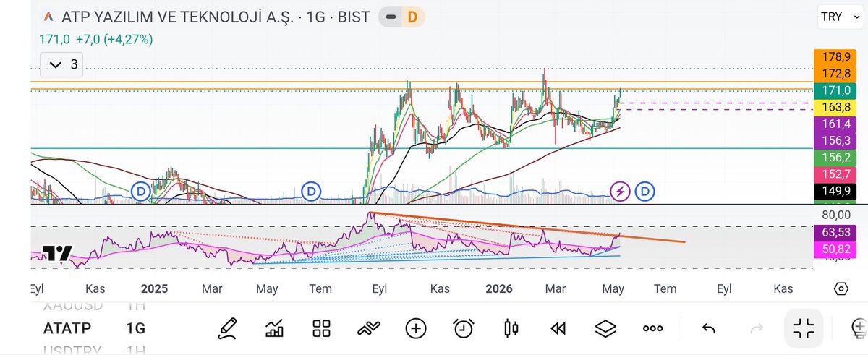Viewport: 868px width, 355px height.
Task: Create an alert with the alarm clock icon
Action: point(463,328)
